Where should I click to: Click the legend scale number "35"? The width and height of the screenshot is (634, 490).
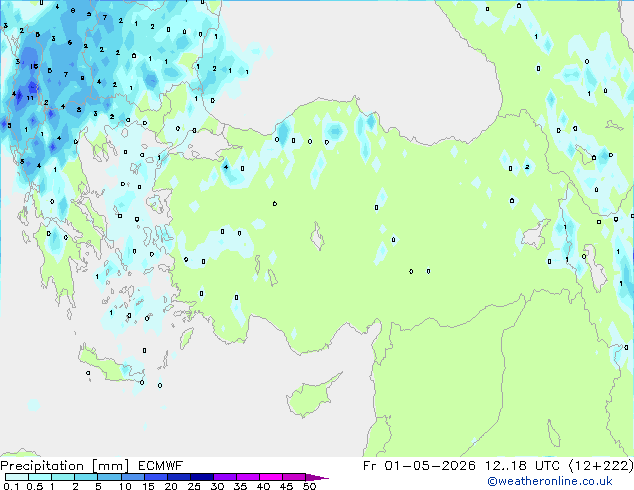(240, 486)
